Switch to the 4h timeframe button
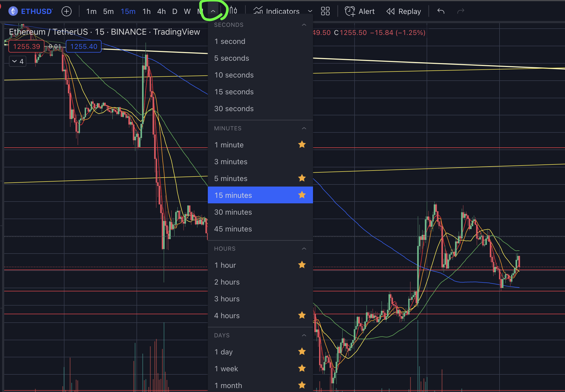 [161, 11]
